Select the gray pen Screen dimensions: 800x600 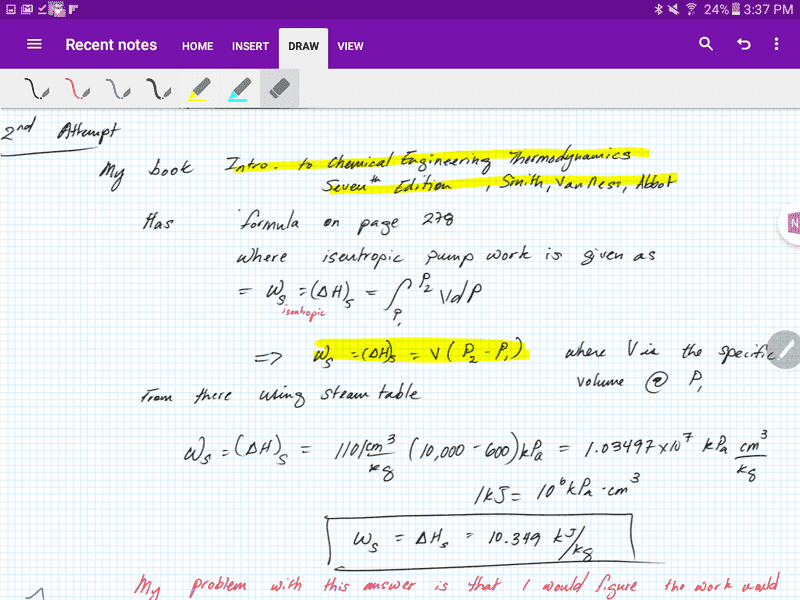click(118, 89)
